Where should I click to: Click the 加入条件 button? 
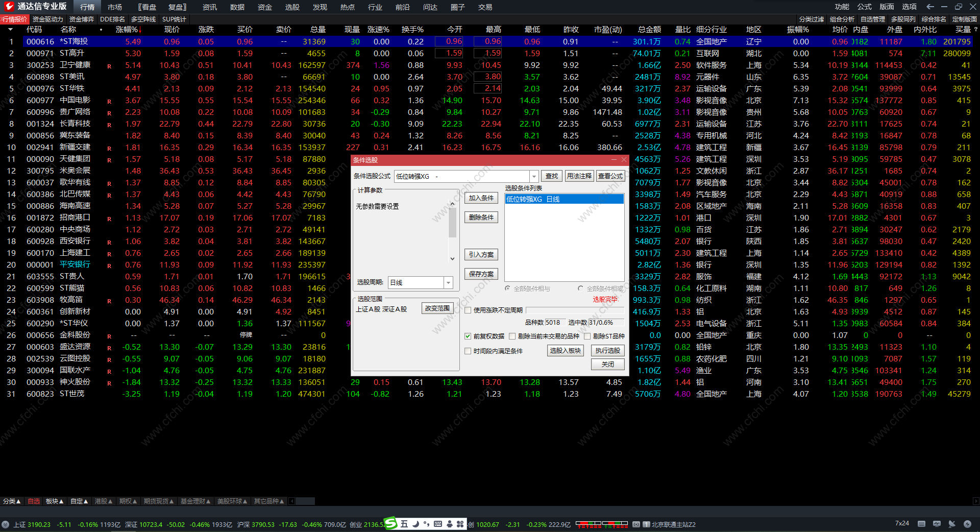coord(481,198)
